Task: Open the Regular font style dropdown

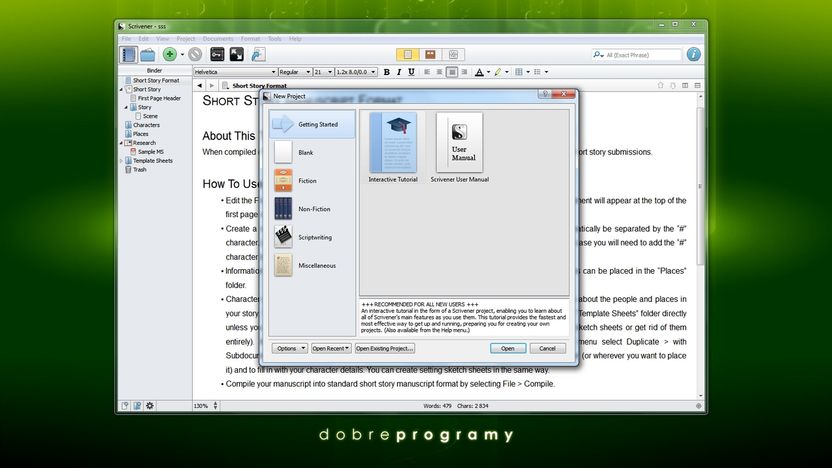Action: coord(294,72)
